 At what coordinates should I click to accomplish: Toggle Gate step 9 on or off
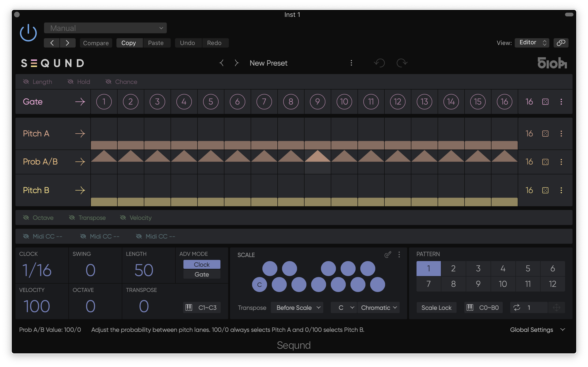tap(317, 102)
